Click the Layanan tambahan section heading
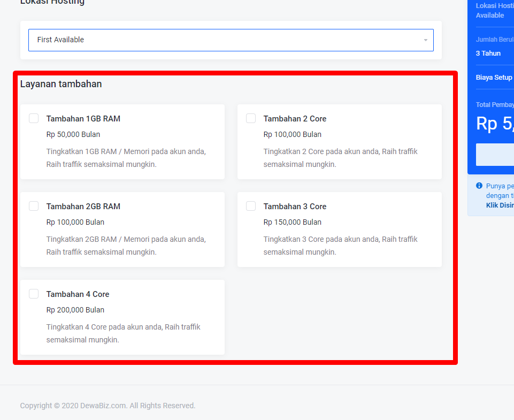514x420 pixels. tap(61, 84)
